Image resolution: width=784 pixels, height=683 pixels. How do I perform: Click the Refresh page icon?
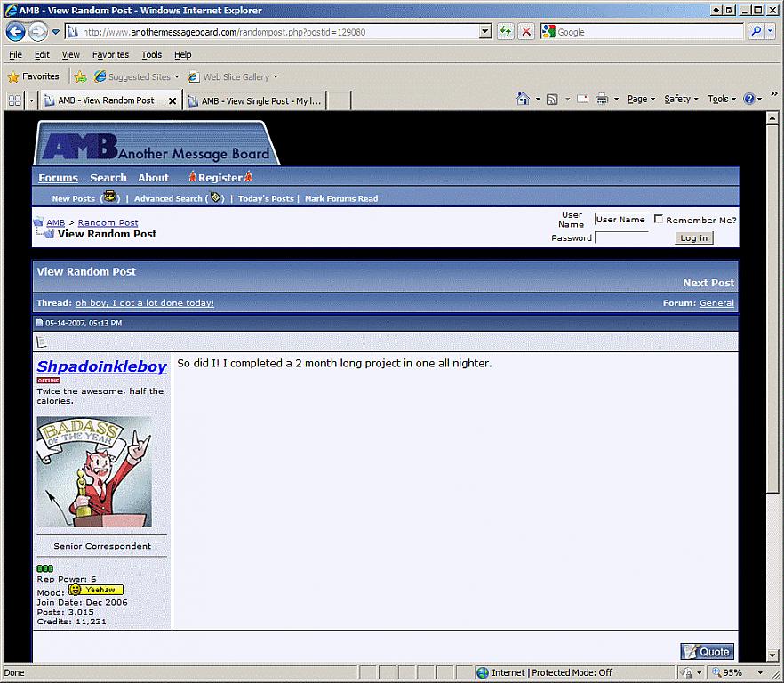tap(506, 32)
